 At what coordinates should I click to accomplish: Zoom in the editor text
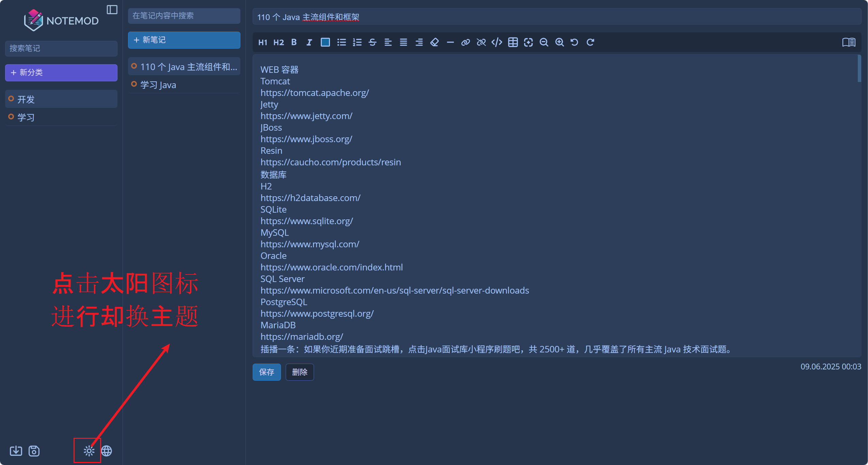(559, 42)
